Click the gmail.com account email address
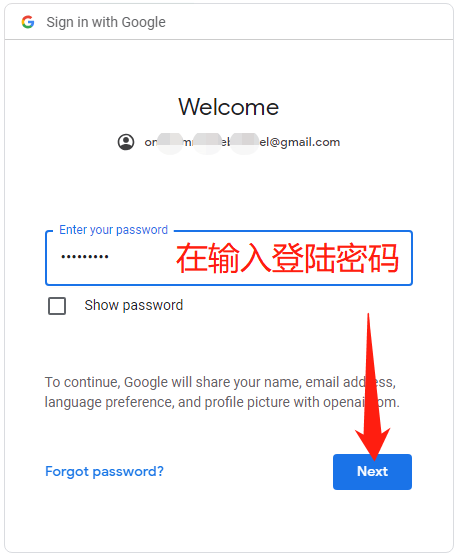This screenshot has height=555, width=457. point(242,142)
